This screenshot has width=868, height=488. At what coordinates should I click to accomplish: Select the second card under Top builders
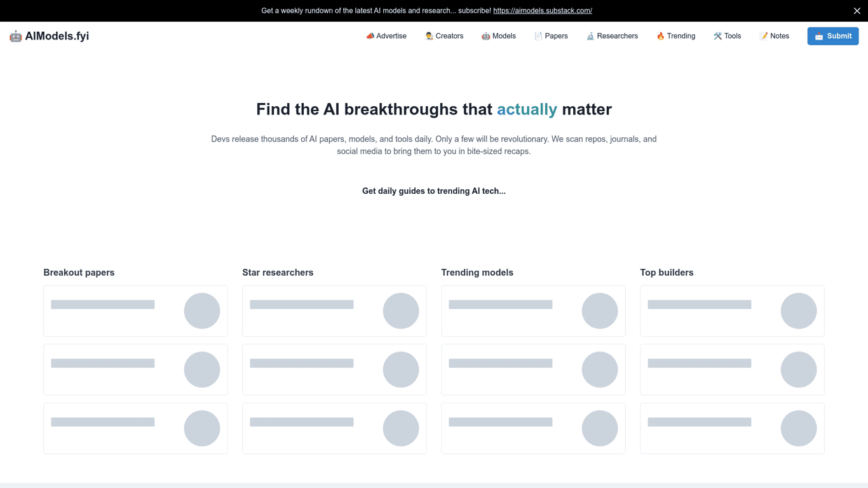tap(732, 370)
